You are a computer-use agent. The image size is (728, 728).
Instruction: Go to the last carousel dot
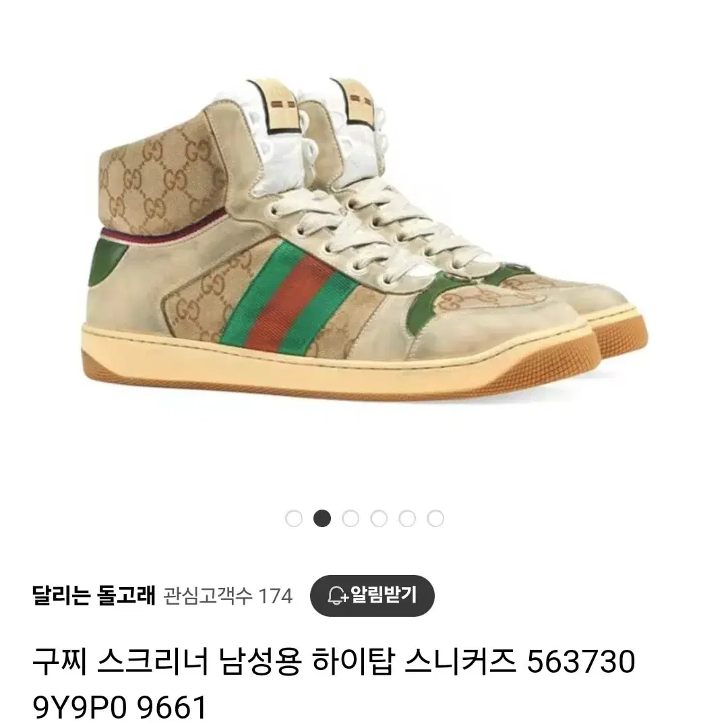435,518
